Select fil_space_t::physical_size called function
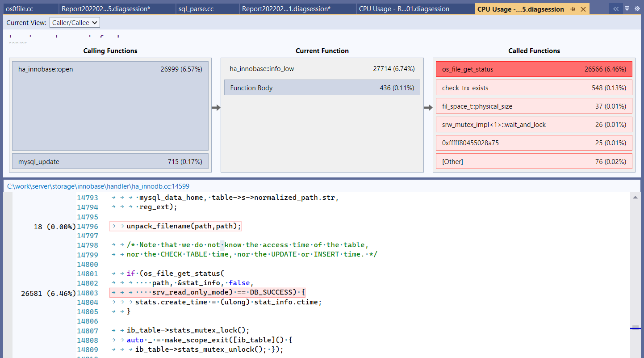The height and width of the screenshot is (358, 644). tap(534, 106)
